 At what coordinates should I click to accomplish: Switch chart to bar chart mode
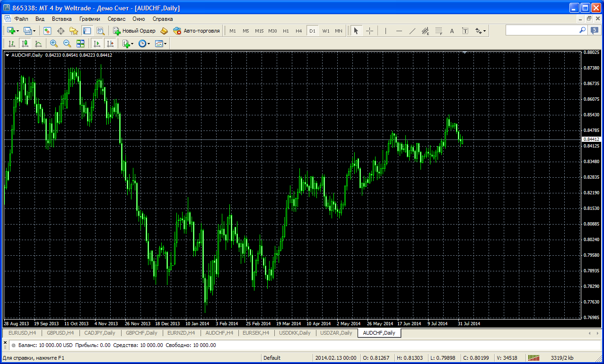[x=11, y=43]
